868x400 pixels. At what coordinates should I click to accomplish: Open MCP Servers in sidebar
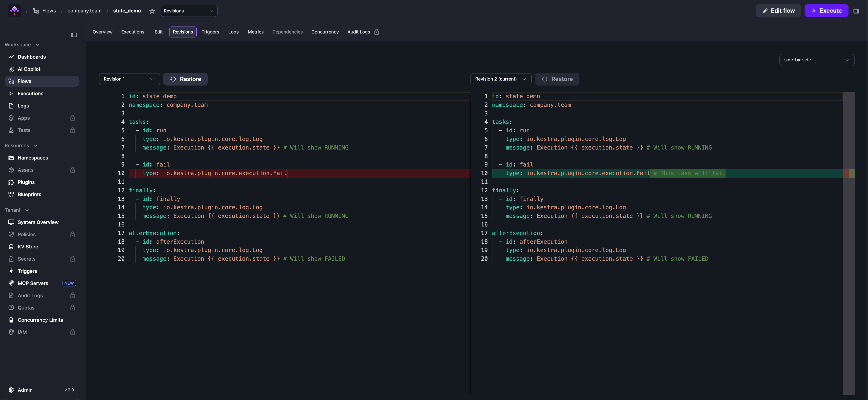point(42,283)
